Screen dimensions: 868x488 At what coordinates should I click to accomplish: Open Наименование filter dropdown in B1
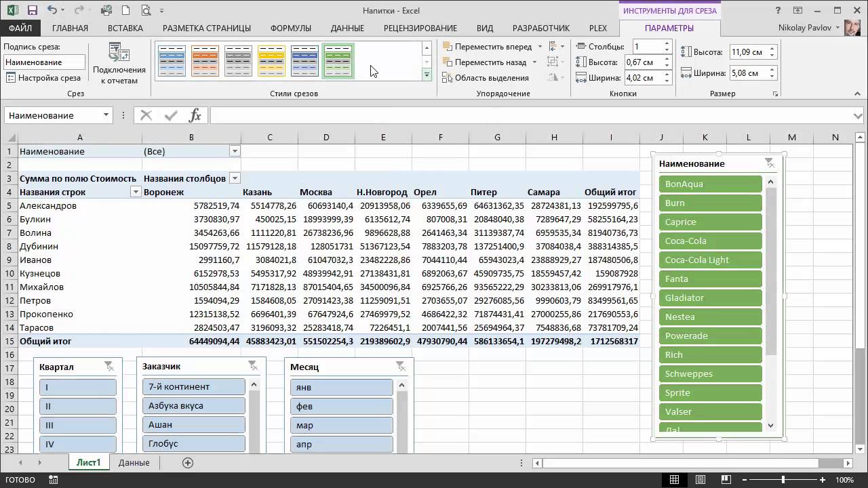click(x=235, y=151)
